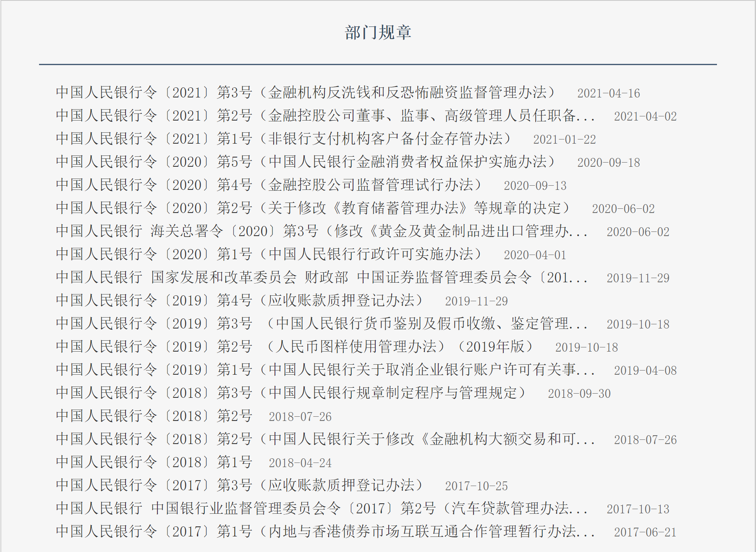Viewport: 756px width, 552px height.
Task: Open 2020 第5号 金融消费者权益保护实施办法 link
Action: [x=306, y=162]
